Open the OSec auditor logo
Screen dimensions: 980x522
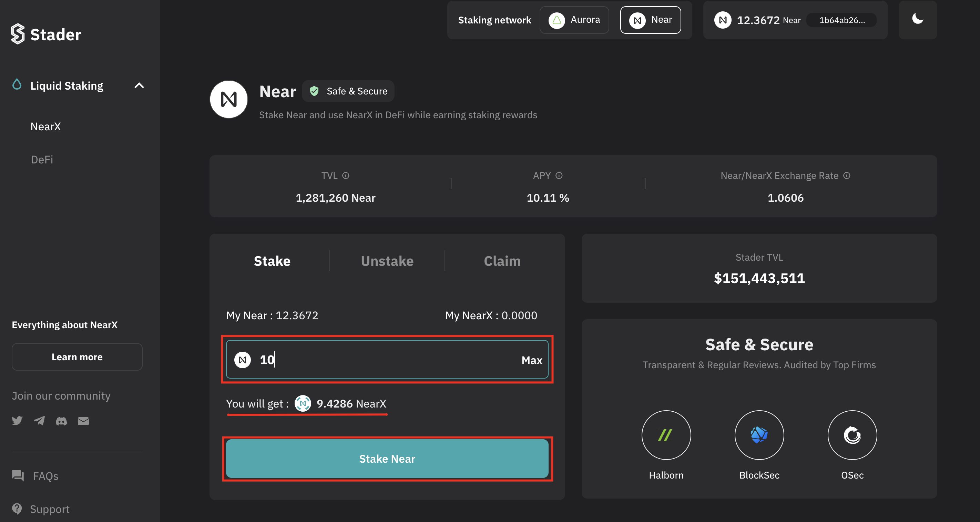[x=852, y=435]
